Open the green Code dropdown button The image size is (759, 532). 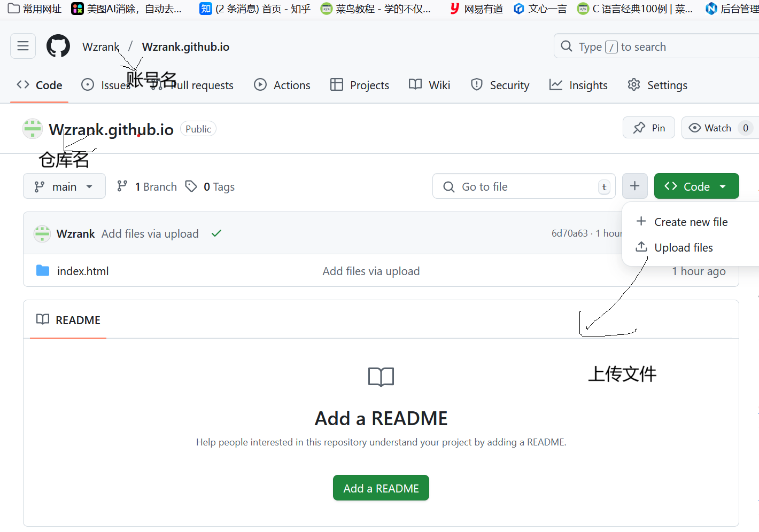696,186
